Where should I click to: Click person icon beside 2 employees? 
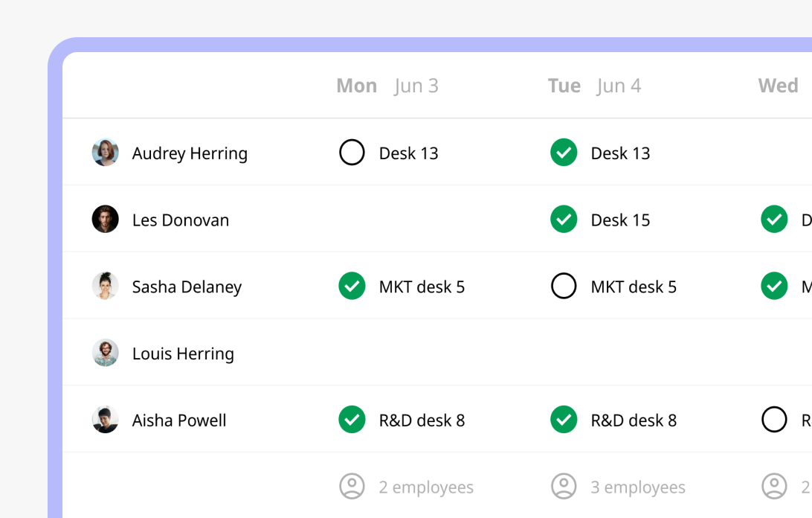[352, 487]
